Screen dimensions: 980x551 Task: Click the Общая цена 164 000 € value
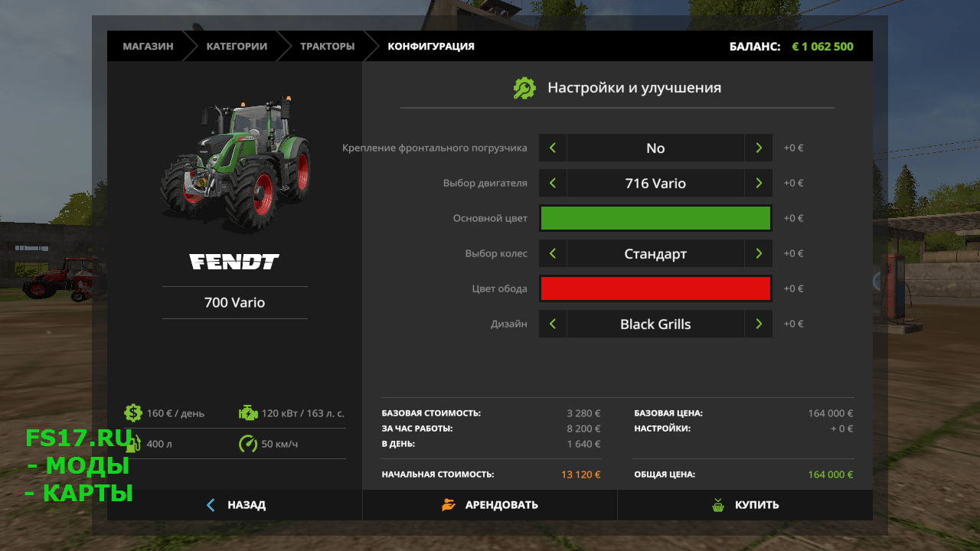pyautogui.click(x=831, y=474)
